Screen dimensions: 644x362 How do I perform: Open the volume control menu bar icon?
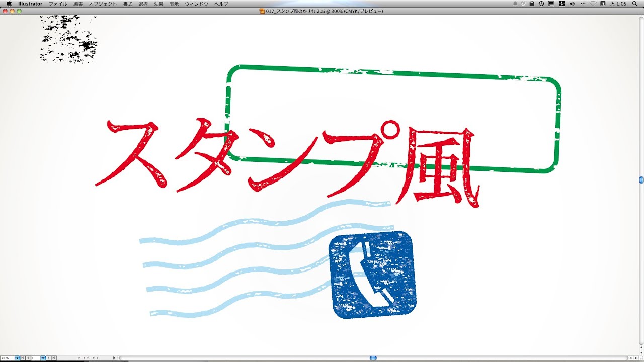572,4
